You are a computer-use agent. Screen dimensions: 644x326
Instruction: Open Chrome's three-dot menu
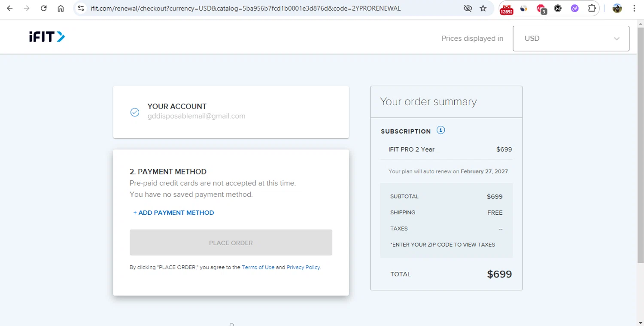[634, 8]
